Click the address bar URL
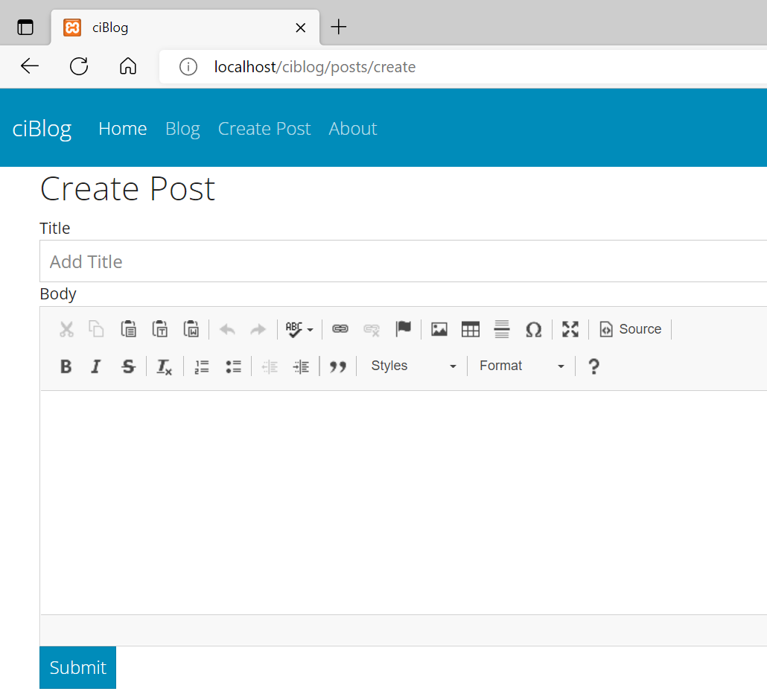Screen dimensions: 767x700 [315, 66]
